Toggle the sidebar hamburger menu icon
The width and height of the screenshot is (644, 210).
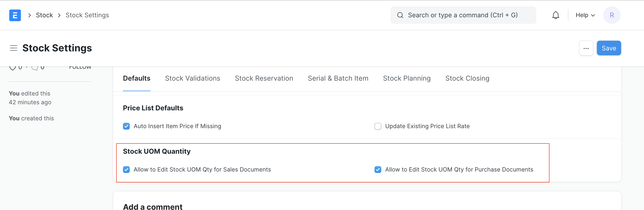pyautogui.click(x=14, y=48)
